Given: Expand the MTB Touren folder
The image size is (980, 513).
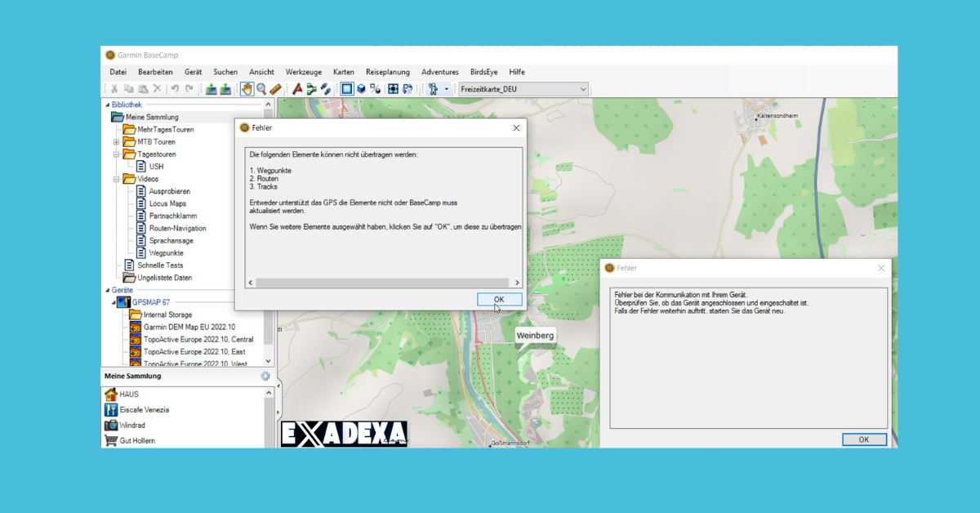Looking at the screenshot, I should (x=116, y=141).
